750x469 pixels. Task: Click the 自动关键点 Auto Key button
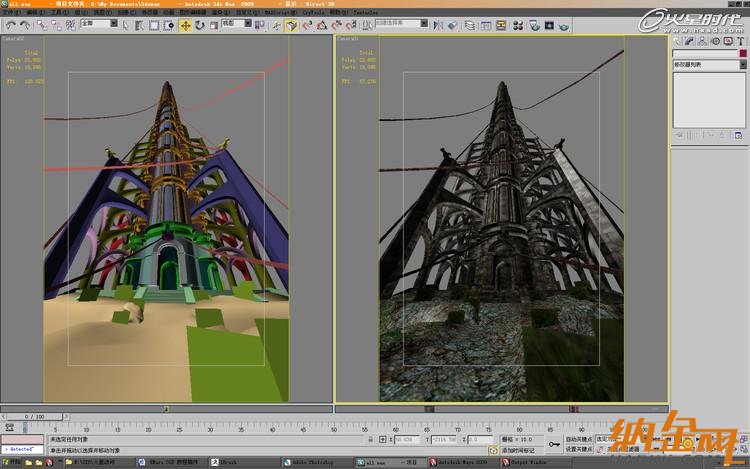coord(579,439)
